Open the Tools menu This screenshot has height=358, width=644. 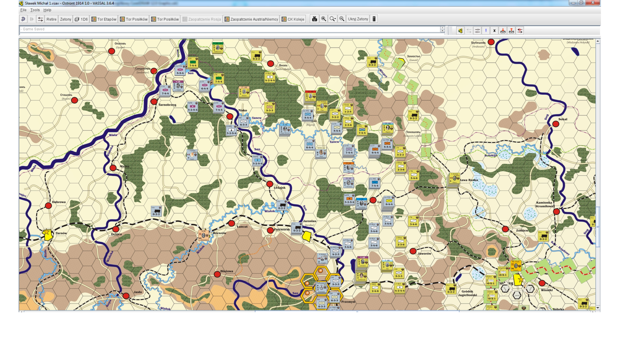coord(35,10)
